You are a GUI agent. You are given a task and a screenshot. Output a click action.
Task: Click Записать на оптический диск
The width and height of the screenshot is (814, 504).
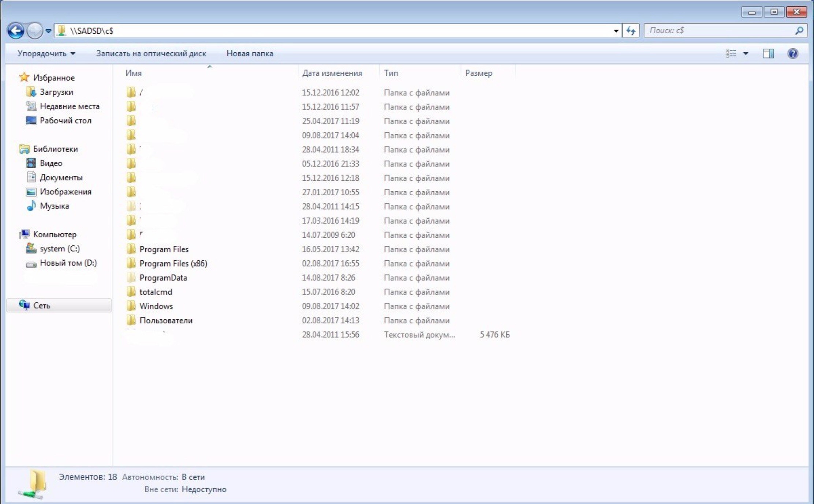151,53
